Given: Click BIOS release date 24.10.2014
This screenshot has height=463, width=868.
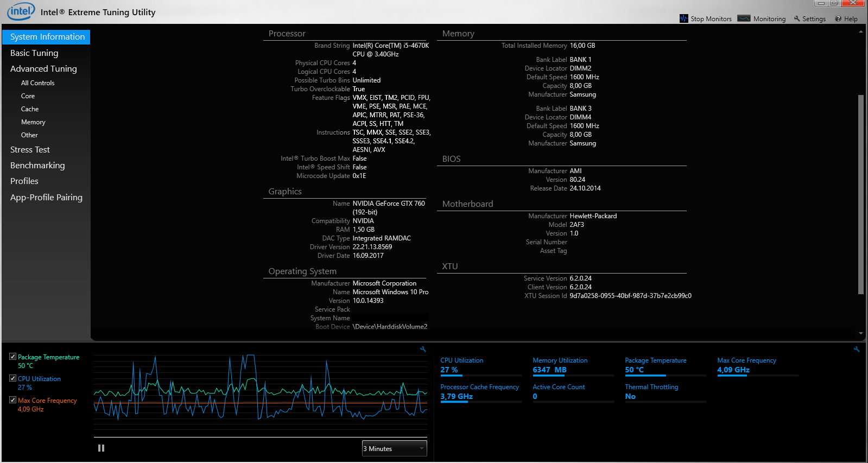Looking at the screenshot, I should pyautogui.click(x=585, y=188).
